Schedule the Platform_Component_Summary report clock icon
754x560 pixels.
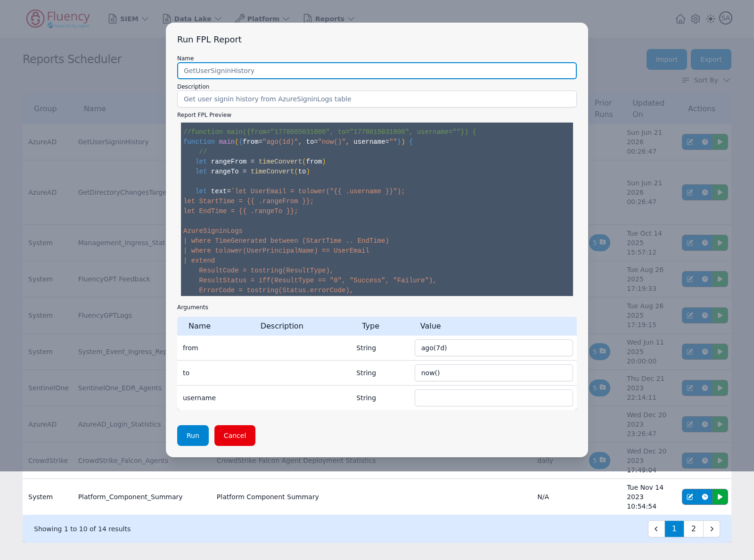pyautogui.click(x=705, y=497)
